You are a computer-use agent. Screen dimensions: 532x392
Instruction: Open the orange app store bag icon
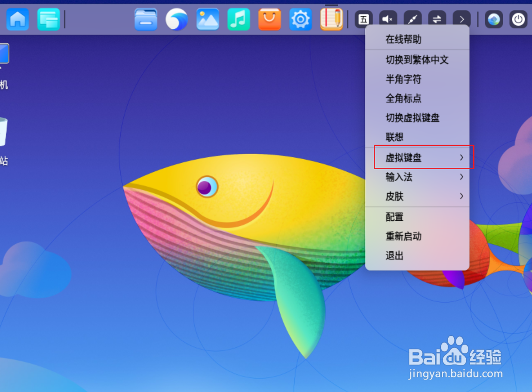point(269,19)
